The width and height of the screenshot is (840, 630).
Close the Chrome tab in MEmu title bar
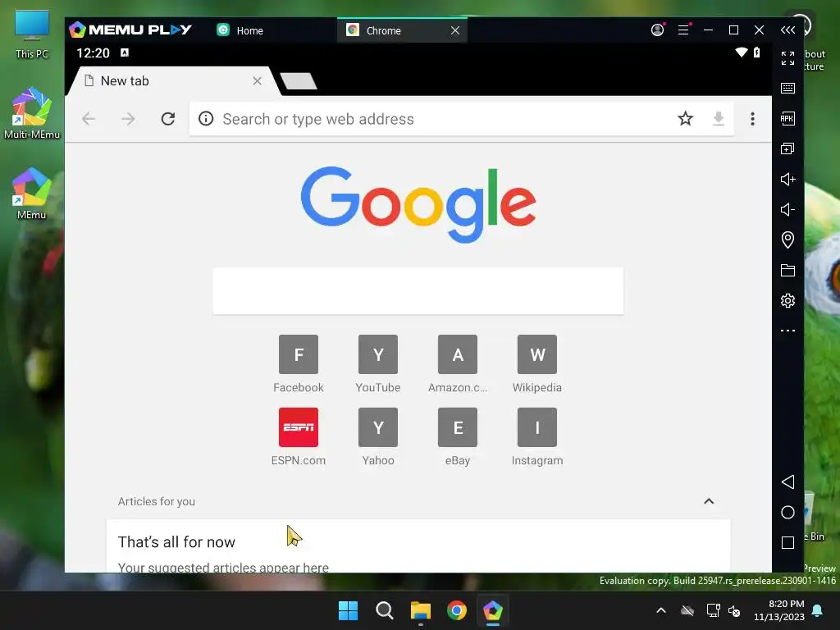[x=454, y=30]
